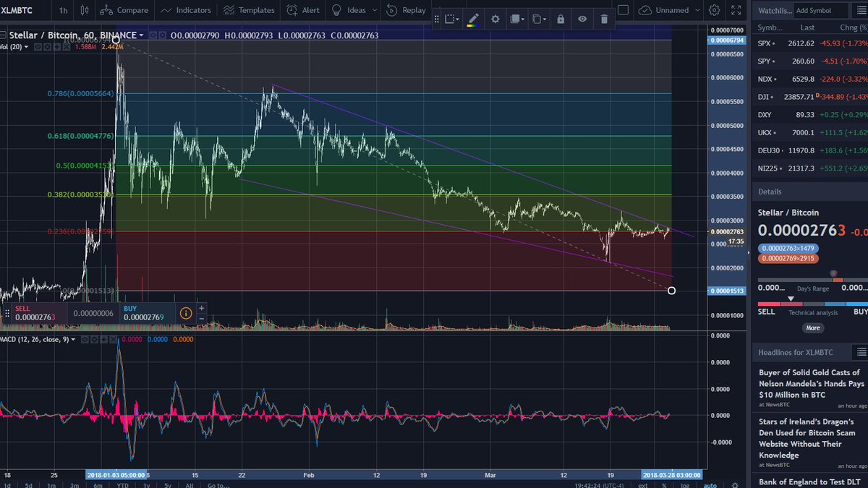
Task: Open the drawing template dashed-square icon
Action: (x=451, y=20)
